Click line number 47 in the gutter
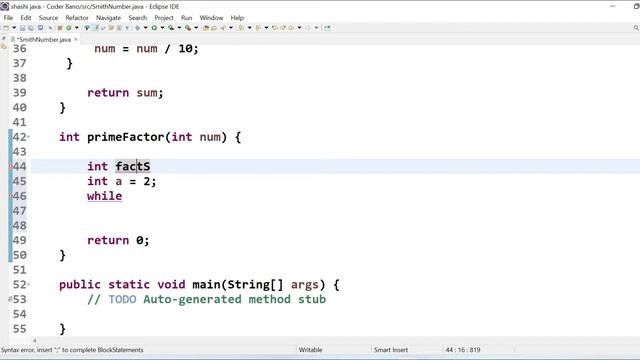 point(19,211)
